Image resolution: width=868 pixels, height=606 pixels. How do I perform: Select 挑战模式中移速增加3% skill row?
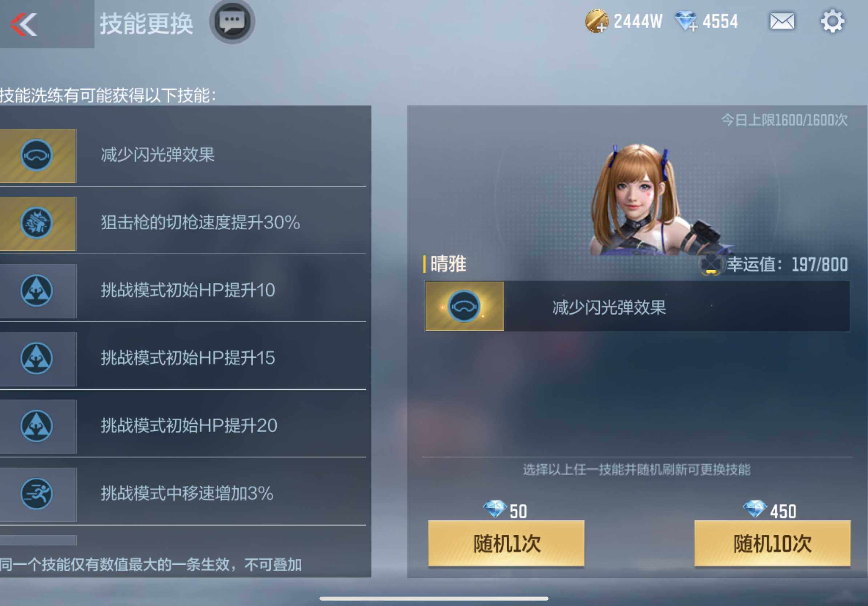pos(183,494)
